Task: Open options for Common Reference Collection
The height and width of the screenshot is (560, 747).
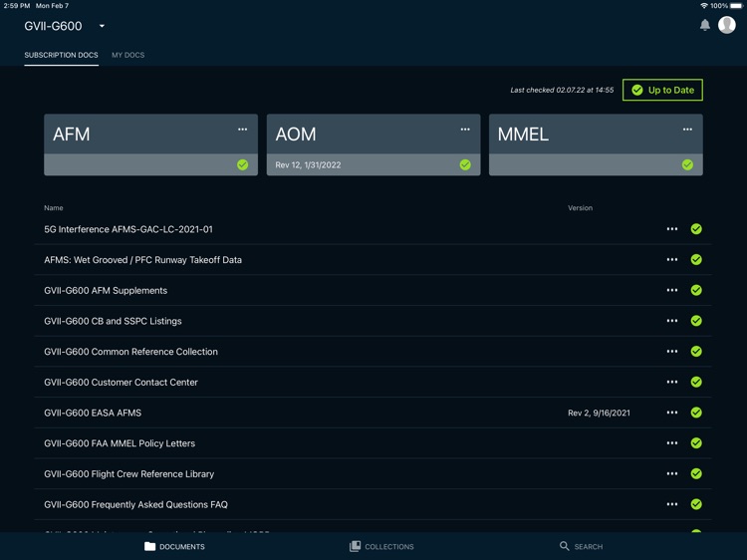Action: click(x=672, y=352)
